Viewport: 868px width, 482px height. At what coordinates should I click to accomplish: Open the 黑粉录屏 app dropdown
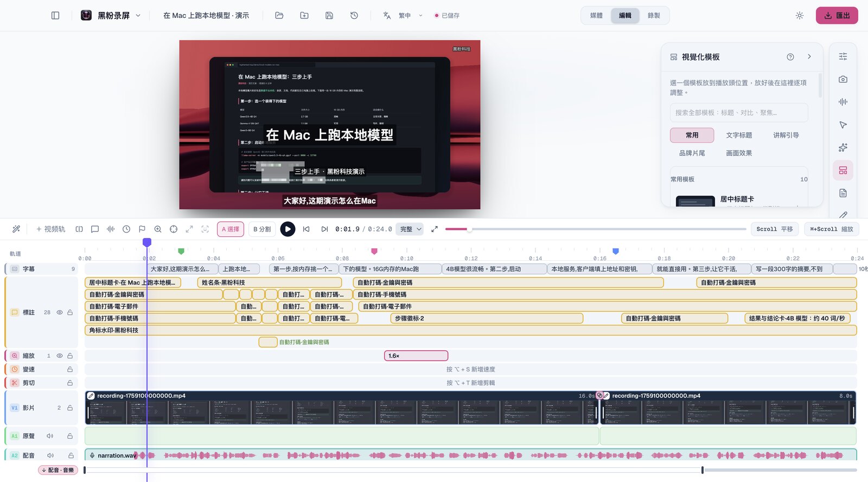click(x=111, y=16)
